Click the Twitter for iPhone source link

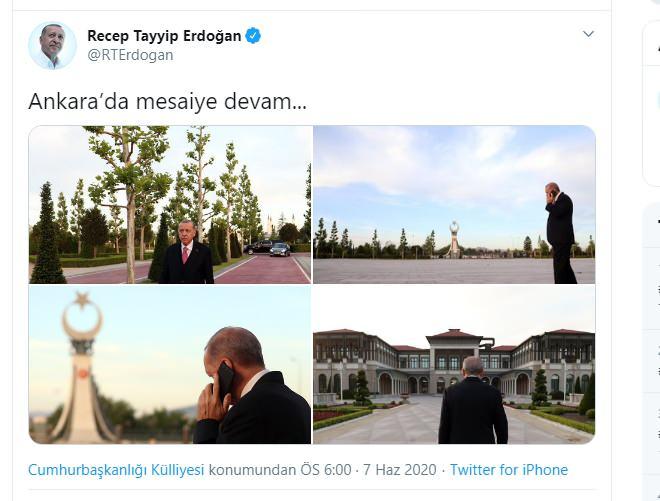[x=509, y=469]
